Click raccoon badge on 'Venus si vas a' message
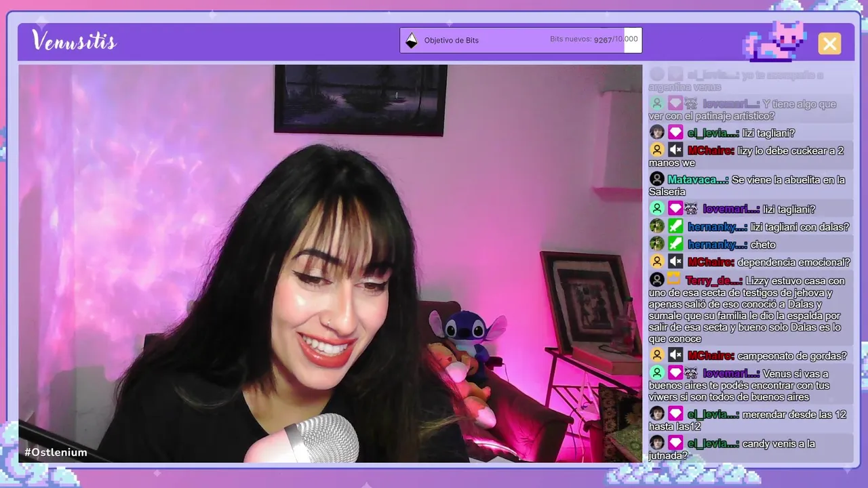 (690, 373)
